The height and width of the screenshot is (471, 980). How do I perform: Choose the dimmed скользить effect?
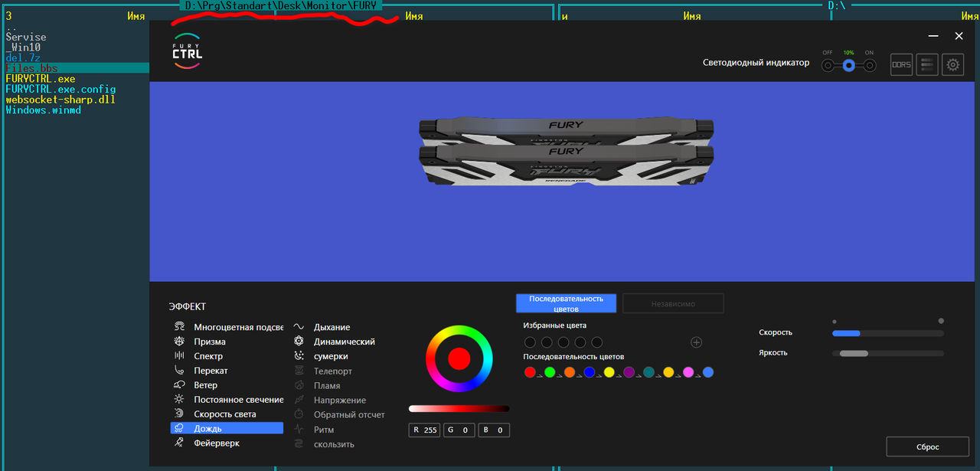click(x=324, y=444)
